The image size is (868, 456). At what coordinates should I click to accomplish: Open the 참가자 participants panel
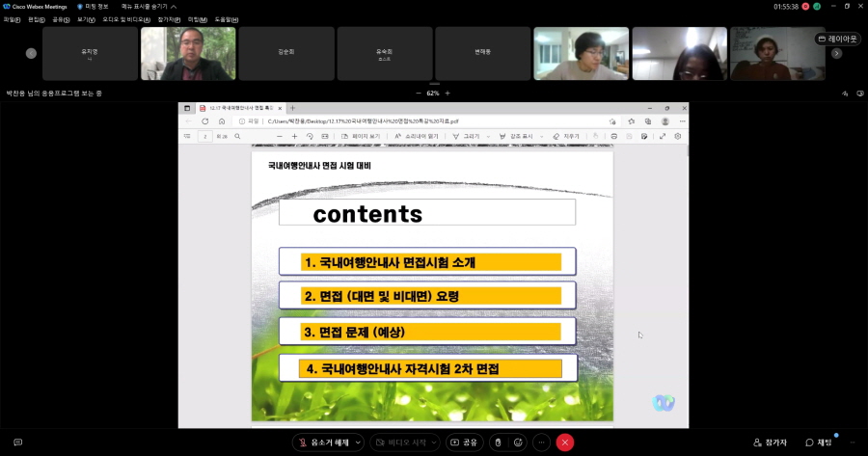pos(770,443)
